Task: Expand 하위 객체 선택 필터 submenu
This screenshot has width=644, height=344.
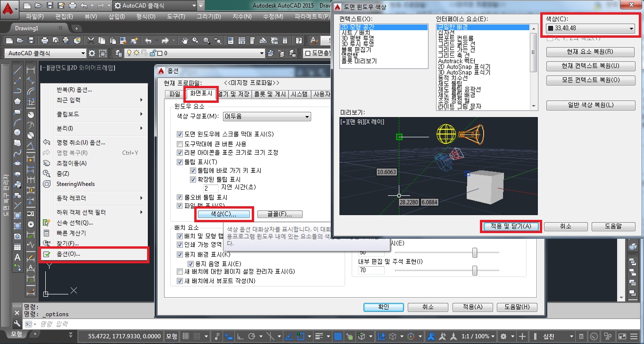Action: 94,212
